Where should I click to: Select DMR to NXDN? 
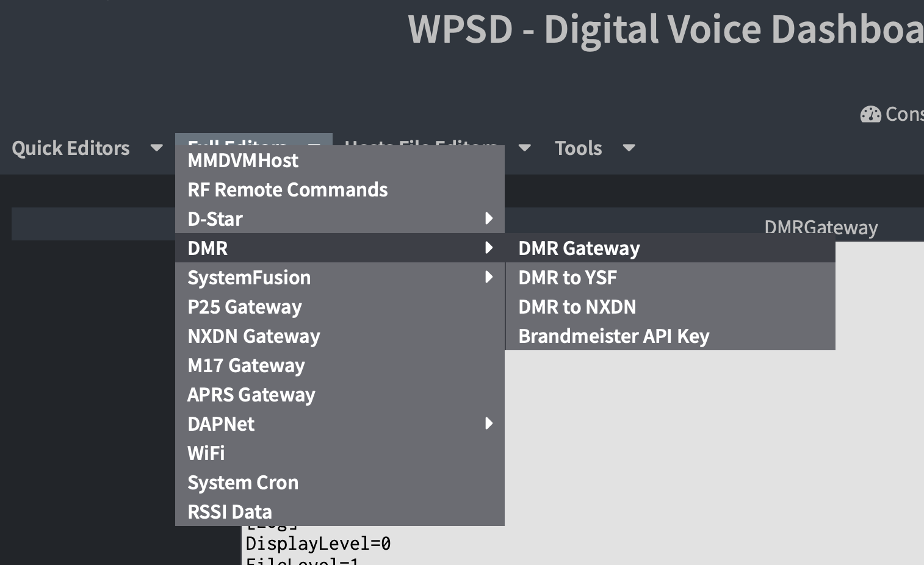tap(577, 307)
